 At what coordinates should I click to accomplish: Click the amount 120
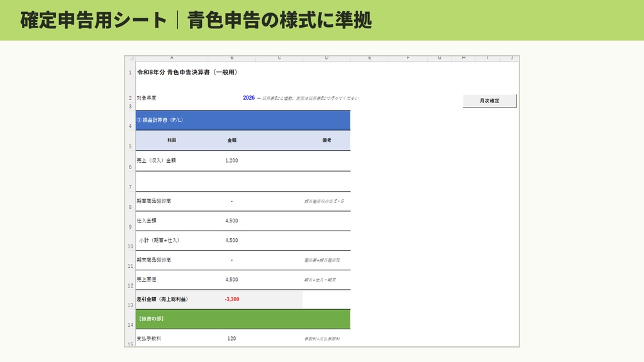[231, 339]
